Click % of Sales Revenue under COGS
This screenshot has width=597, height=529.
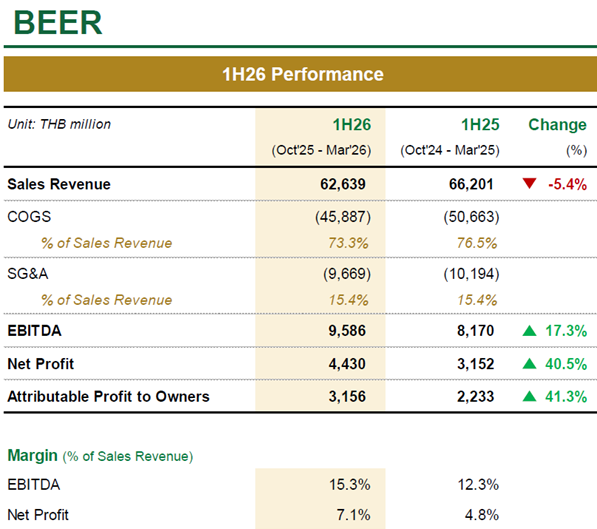107,243
